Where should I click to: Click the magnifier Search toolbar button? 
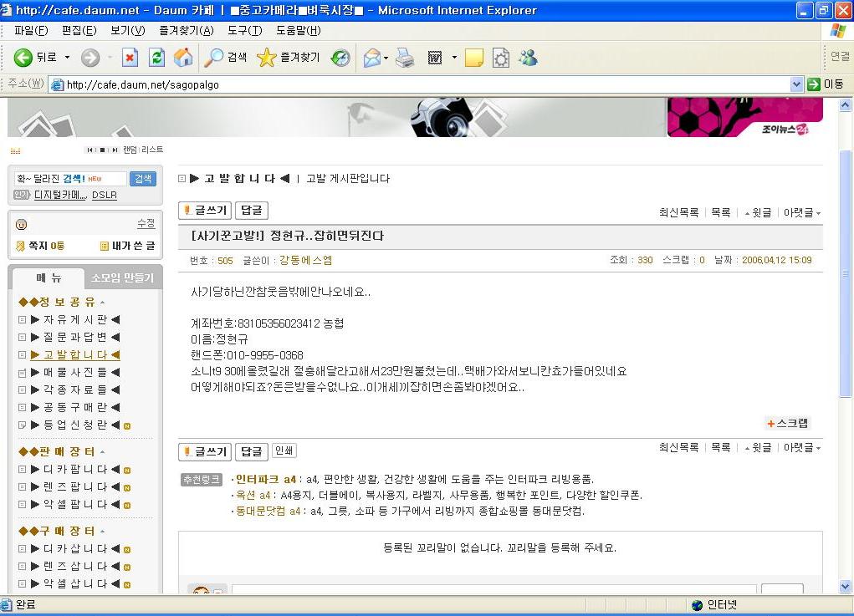(227, 58)
